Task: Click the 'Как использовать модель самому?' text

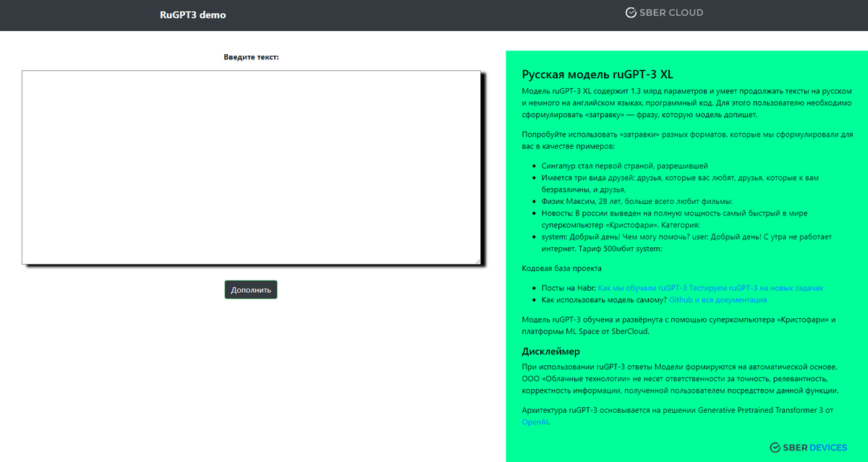Action: click(604, 299)
